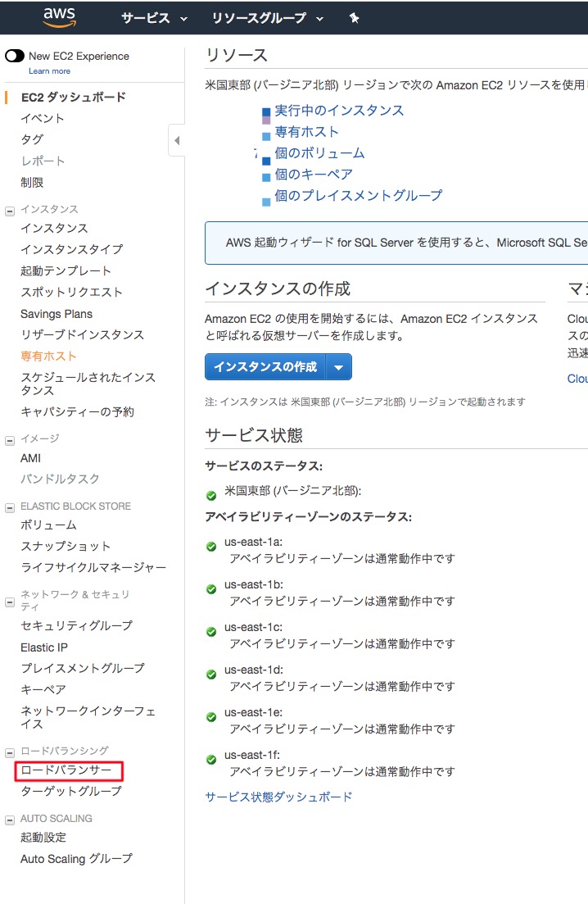Open the リソースグループ menu
The width and height of the screenshot is (588, 904).
click(267, 18)
